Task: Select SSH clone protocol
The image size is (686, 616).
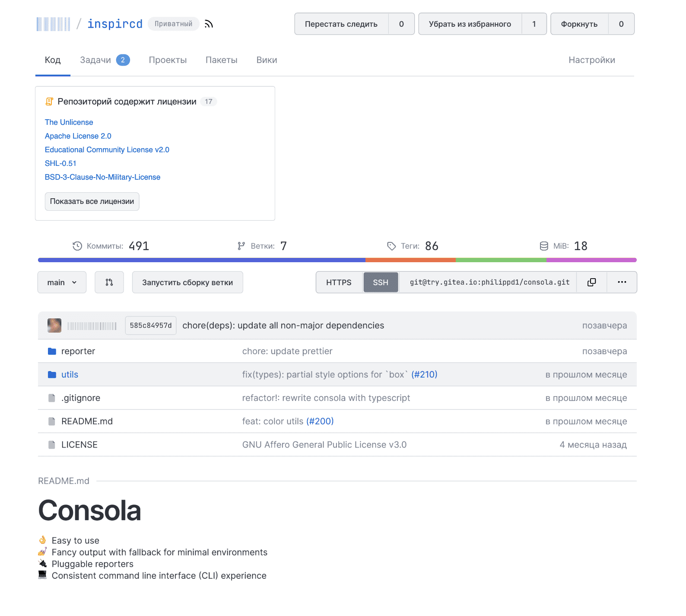Action: (x=381, y=282)
